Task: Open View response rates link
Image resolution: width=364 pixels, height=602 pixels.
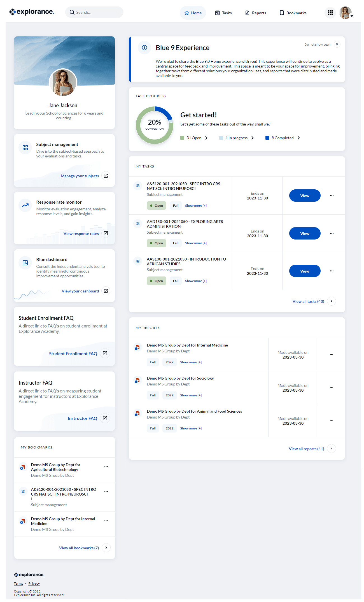Action: click(x=81, y=234)
